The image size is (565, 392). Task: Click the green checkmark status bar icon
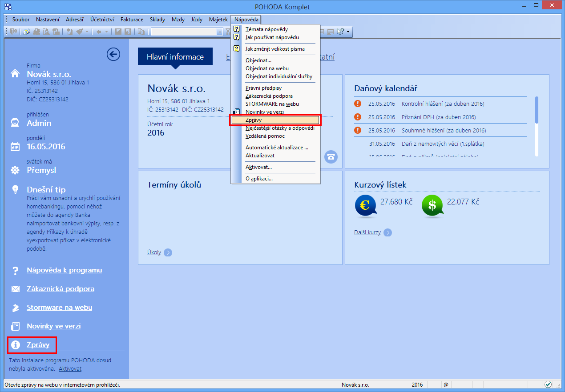point(548,384)
